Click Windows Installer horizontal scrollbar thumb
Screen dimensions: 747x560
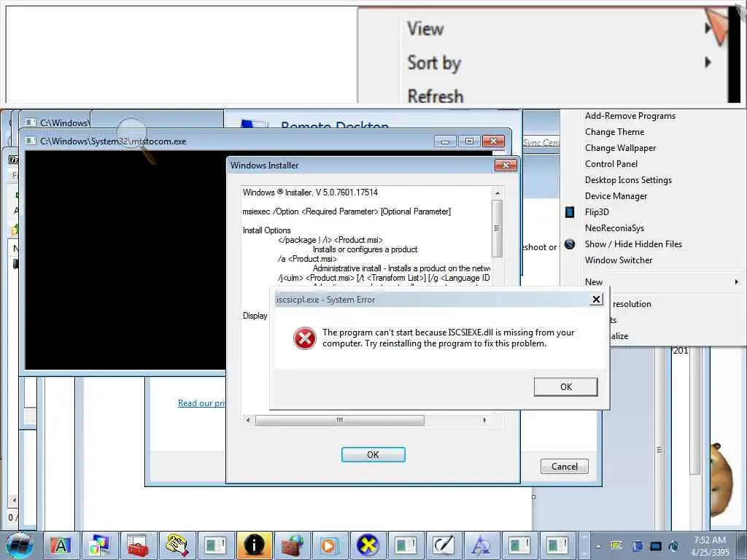click(x=340, y=420)
